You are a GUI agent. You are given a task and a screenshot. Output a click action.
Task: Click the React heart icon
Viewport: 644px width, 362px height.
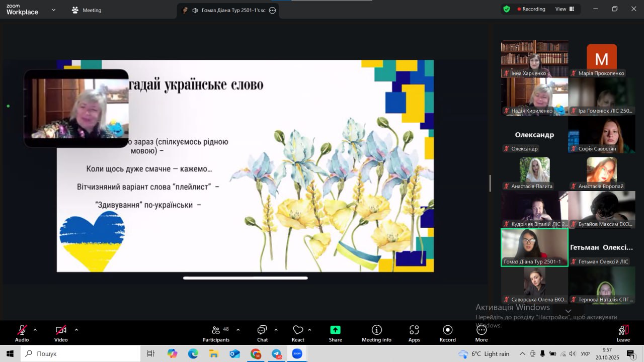click(298, 330)
